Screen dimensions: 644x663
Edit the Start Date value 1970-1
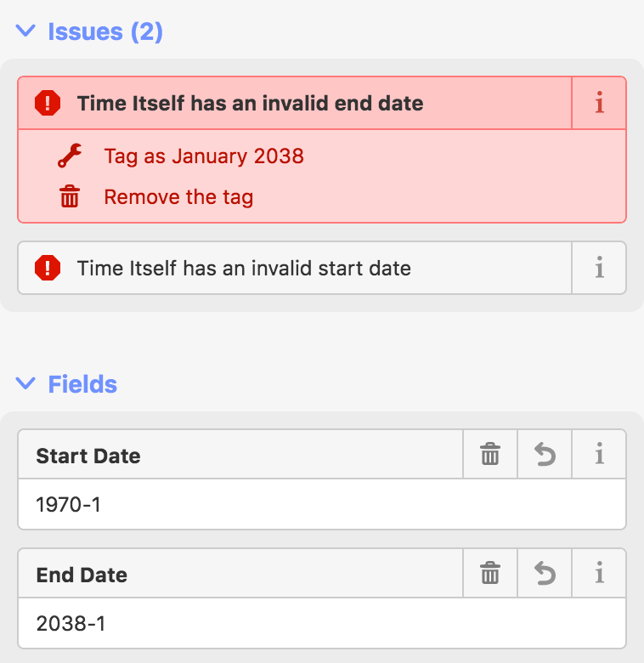coord(321,505)
